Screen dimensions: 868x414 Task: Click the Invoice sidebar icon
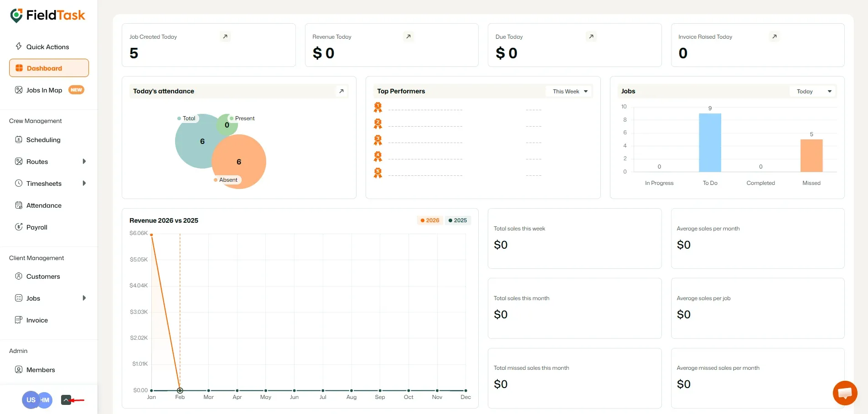[19, 320]
